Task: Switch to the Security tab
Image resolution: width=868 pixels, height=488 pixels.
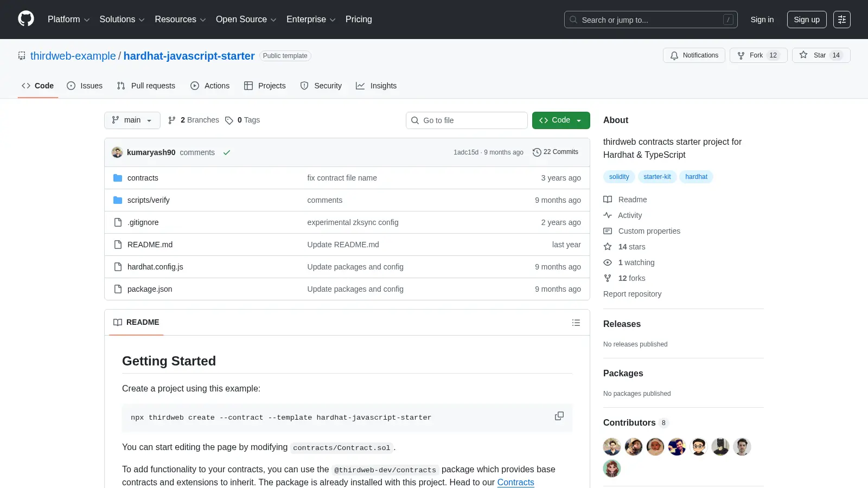Action: click(321, 86)
